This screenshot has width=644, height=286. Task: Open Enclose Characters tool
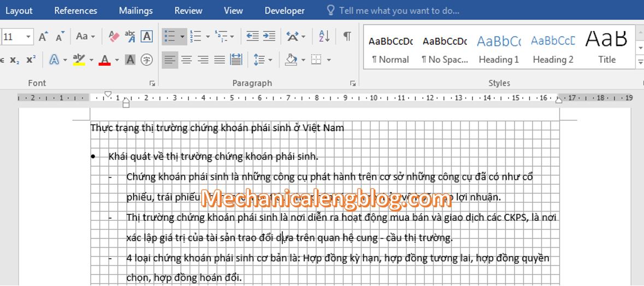click(x=146, y=60)
